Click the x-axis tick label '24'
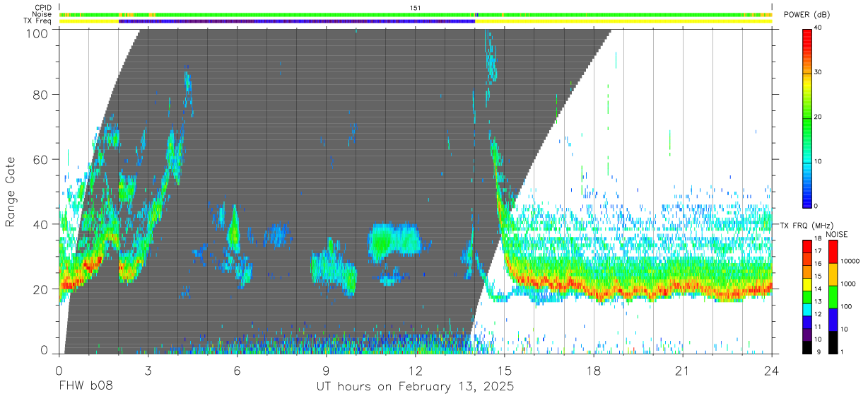Image resolution: width=868 pixels, height=401 pixels. 772,370
